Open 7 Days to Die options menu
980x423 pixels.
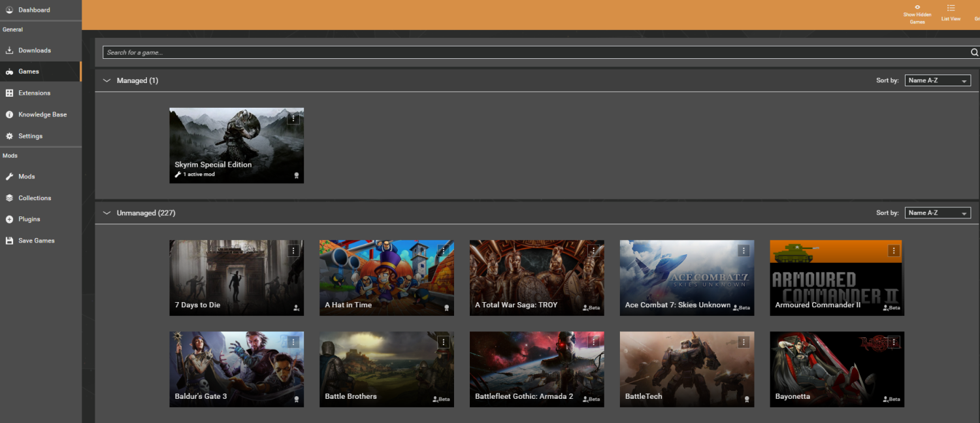click(x=293, y=250)
